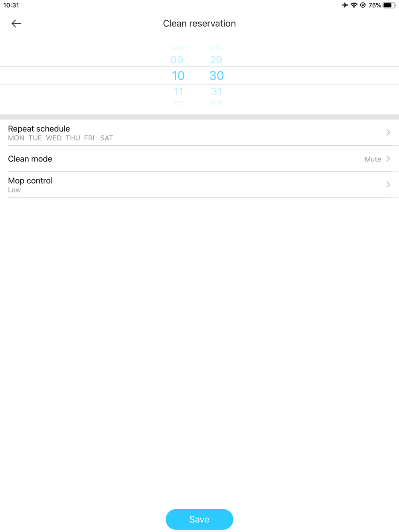Tap the Mute value text
This screenshot has height=532, width=399.
click(x=373, y=159)
